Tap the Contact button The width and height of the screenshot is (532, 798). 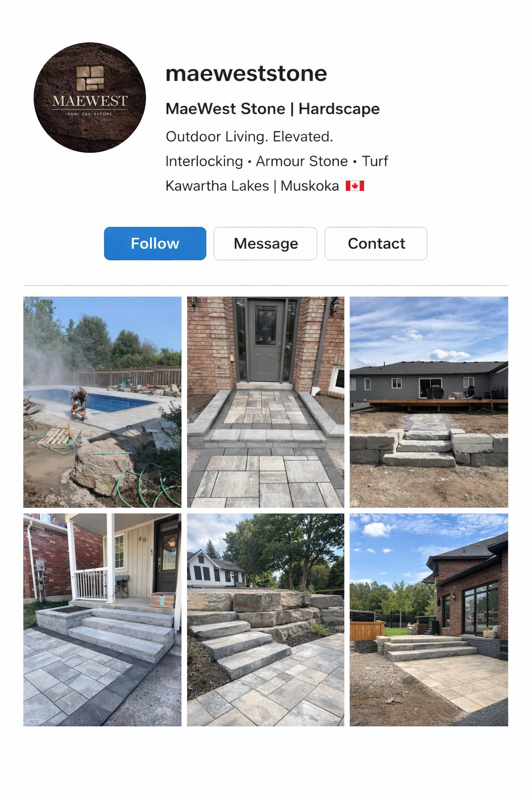pyautogui.click(x=376, y=243)
